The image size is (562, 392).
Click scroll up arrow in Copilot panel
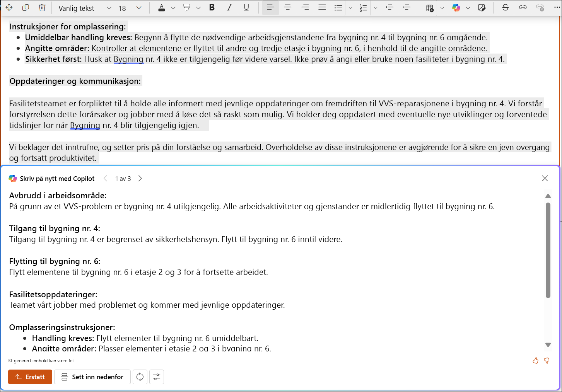[x=548, y=196]
